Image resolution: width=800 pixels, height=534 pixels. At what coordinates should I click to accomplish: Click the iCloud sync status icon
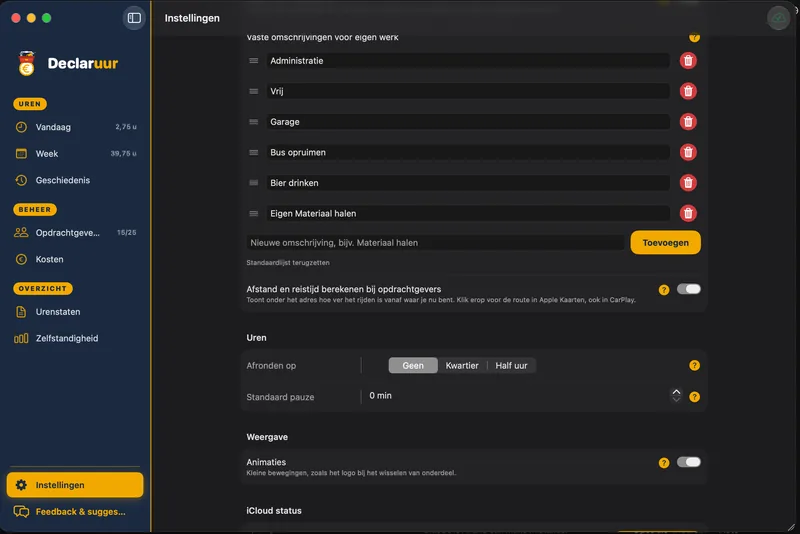(779, 18)
